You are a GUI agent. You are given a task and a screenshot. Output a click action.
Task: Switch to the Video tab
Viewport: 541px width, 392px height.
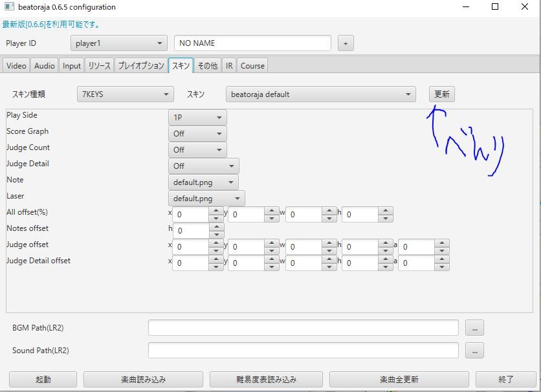16,65
